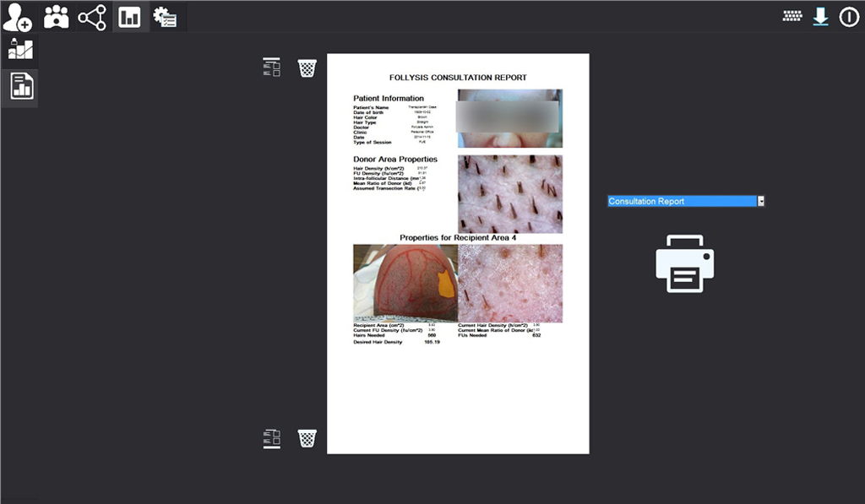Click the lower trash bin icon
Screen dimensions: 865x504
tap(307, 438)
